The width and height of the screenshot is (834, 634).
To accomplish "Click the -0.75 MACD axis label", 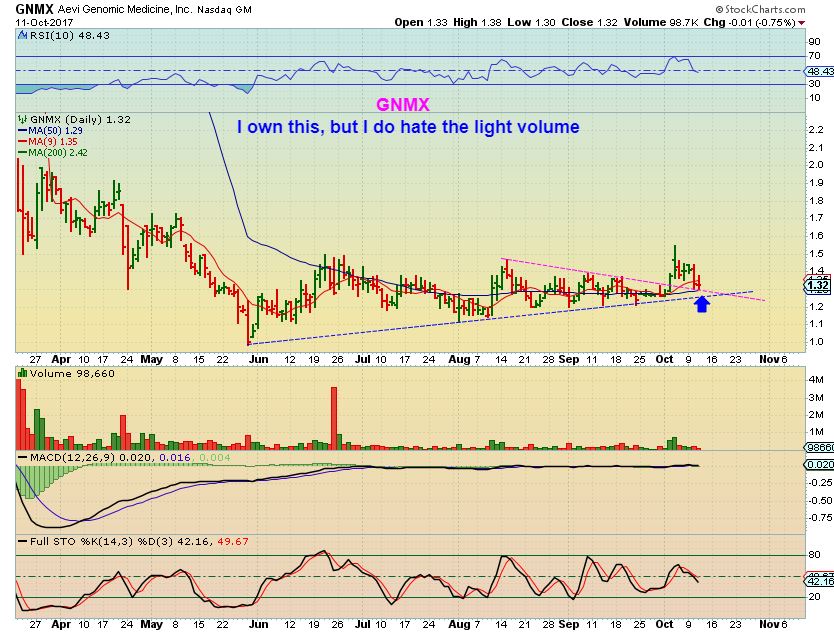I will pyautogui.click(x=819, y=518).
